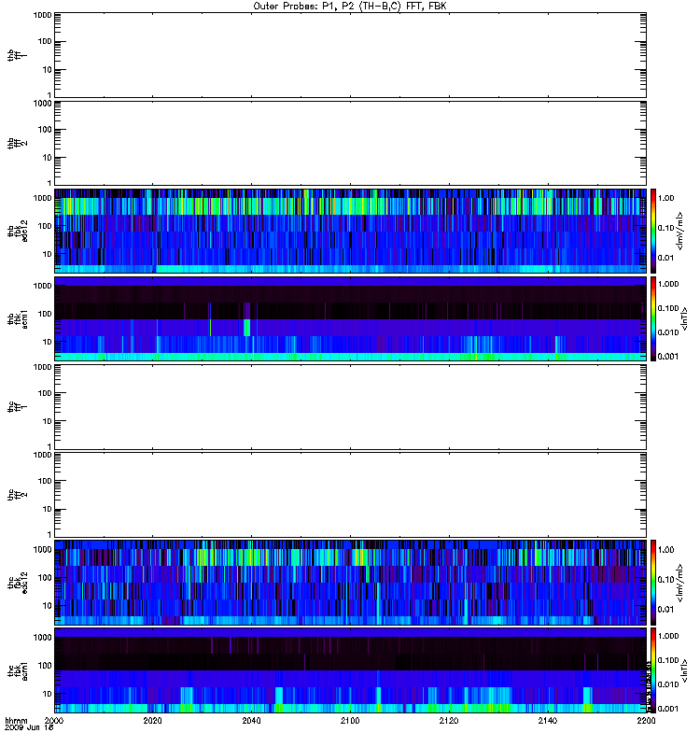This screenshot has width=700, height=747.
Task: Click the "2009 Jun 18" date label
Action: (x=29, y=727)
